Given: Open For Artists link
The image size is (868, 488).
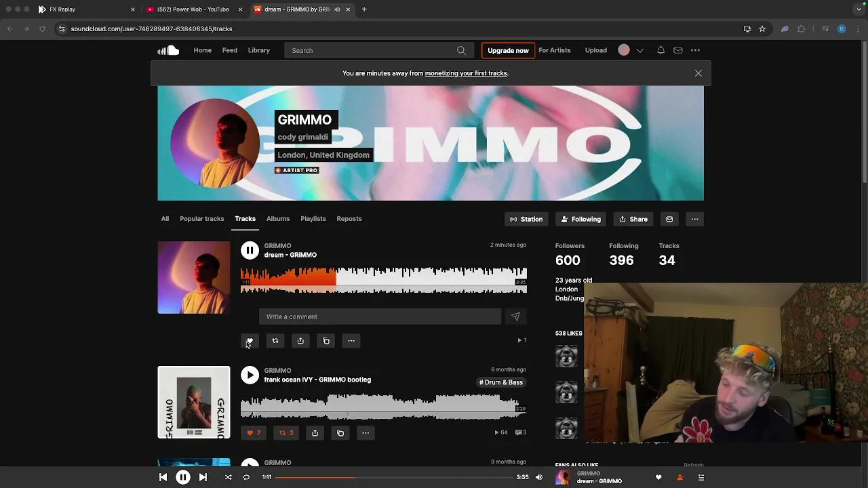Looking at the screenshot, I should [555, 50].
